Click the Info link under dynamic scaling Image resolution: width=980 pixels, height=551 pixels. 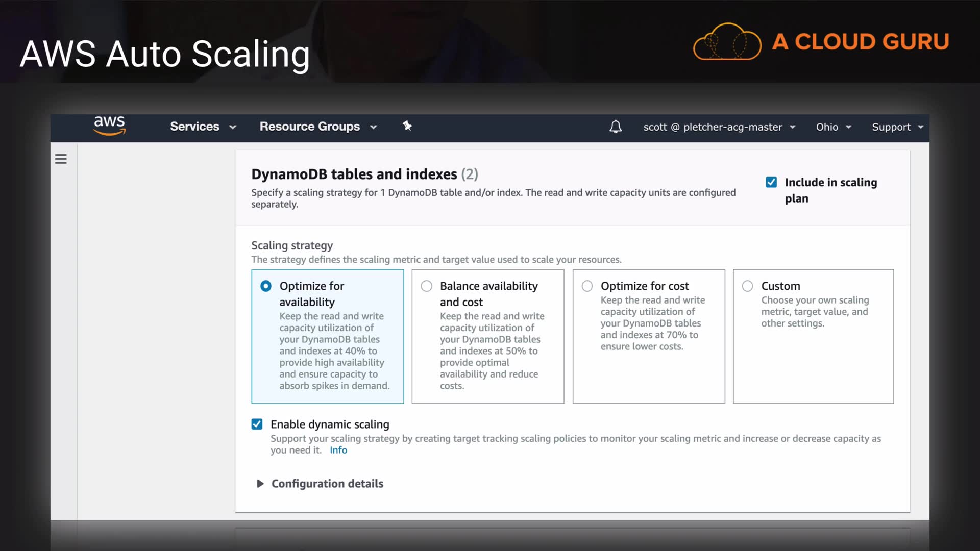coord(338,450)
